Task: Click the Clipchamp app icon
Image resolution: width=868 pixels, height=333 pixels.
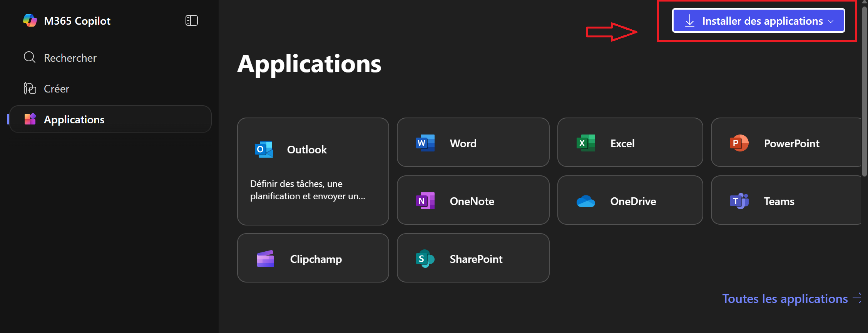Action: [266, 259]
